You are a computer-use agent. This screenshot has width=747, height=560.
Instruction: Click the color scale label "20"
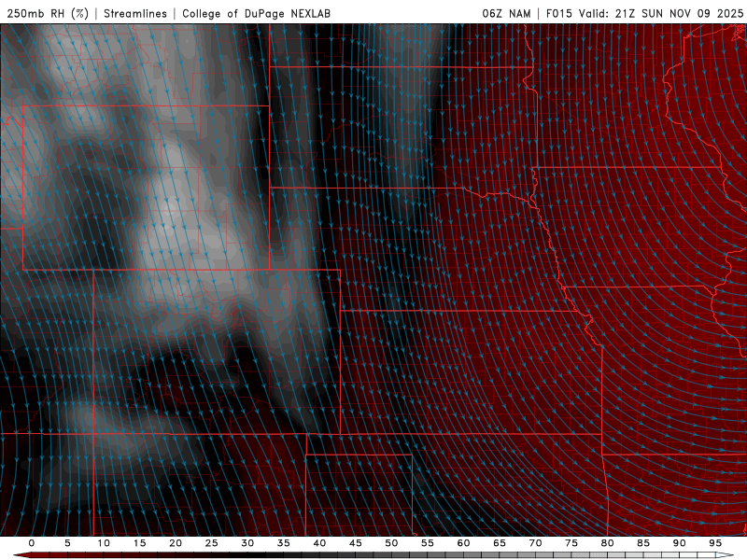[176, 543]
